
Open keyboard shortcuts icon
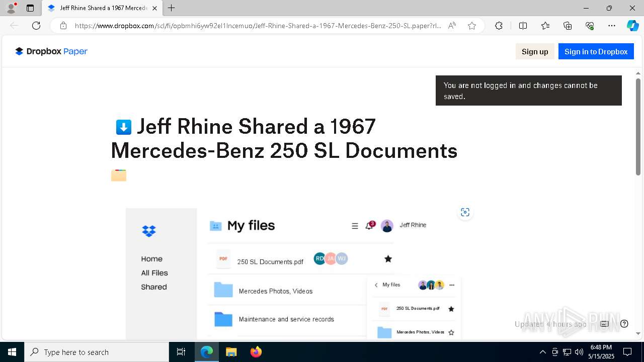604,324
